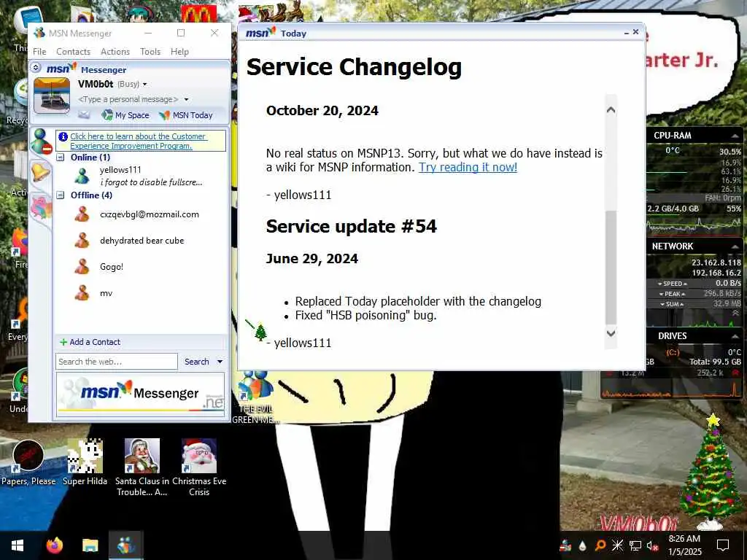Select the pink butterfly sidebar tab
747x560 pixels.
pyautogui.click(x=42, y=208)
